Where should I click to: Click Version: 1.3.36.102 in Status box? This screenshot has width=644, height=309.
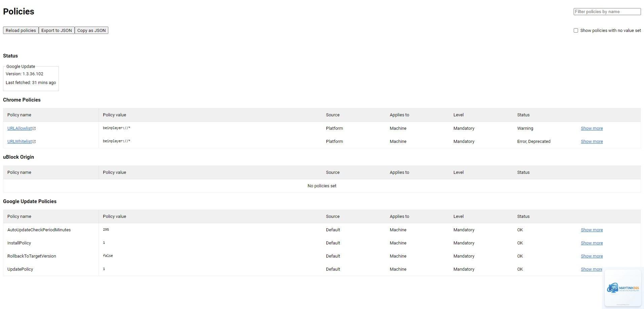coord(25,74)
